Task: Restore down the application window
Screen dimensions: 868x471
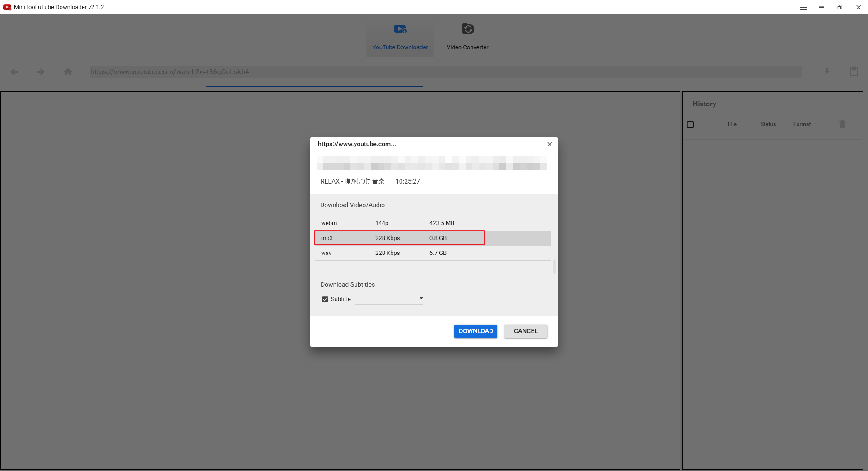Action: 840,7
